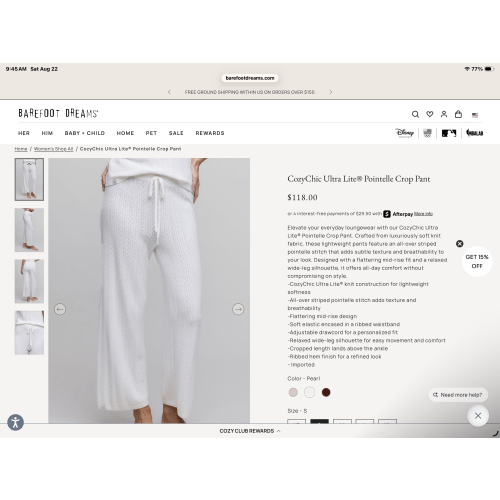Select the drawcord close-up thumbnail
This screenshot has height=500, width=500.
(x=29, y=333)
